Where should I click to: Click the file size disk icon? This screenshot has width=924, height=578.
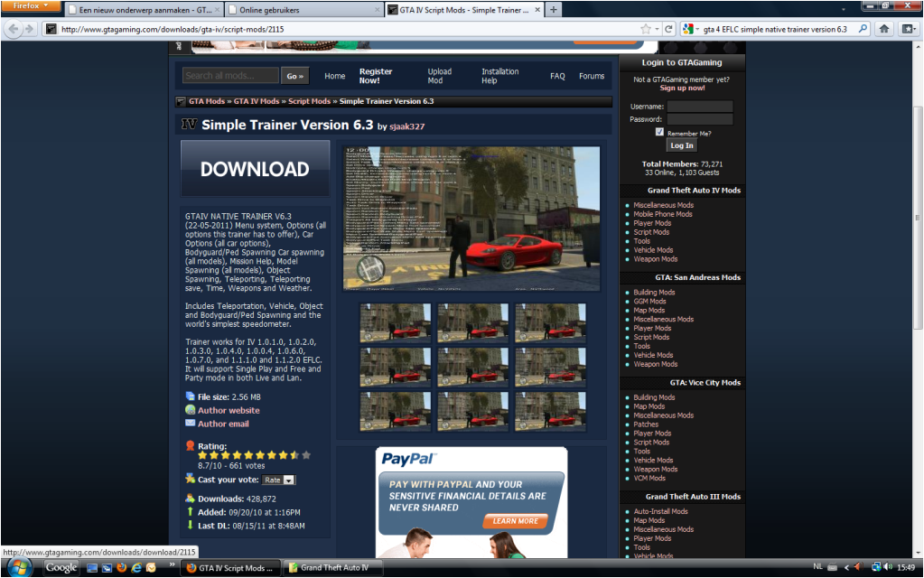coord(190,396)
